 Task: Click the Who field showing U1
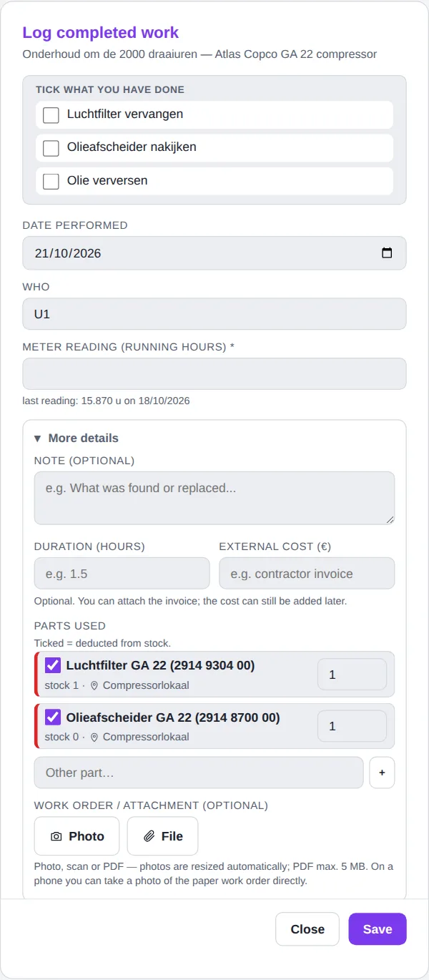coord(214,313)
